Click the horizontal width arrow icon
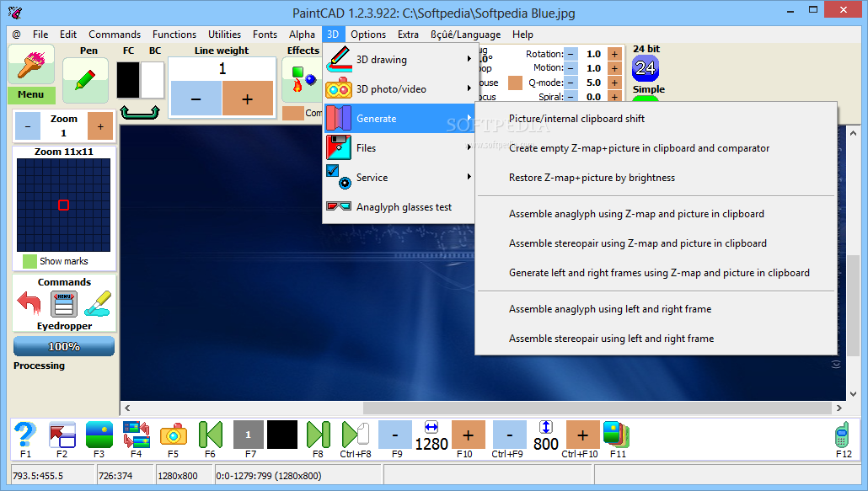 pos(431,427)
